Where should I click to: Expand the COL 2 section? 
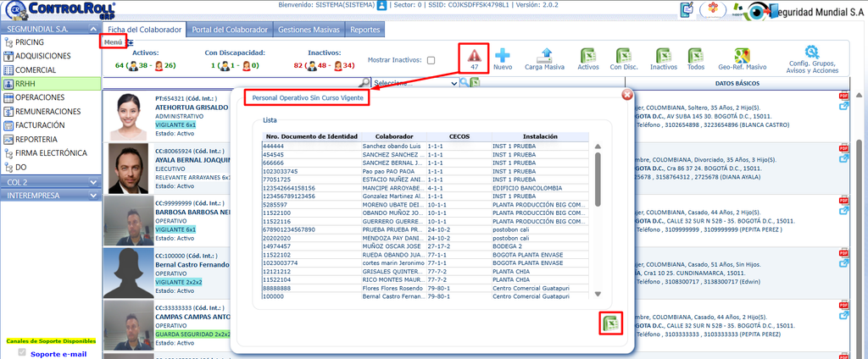point(93,182)
